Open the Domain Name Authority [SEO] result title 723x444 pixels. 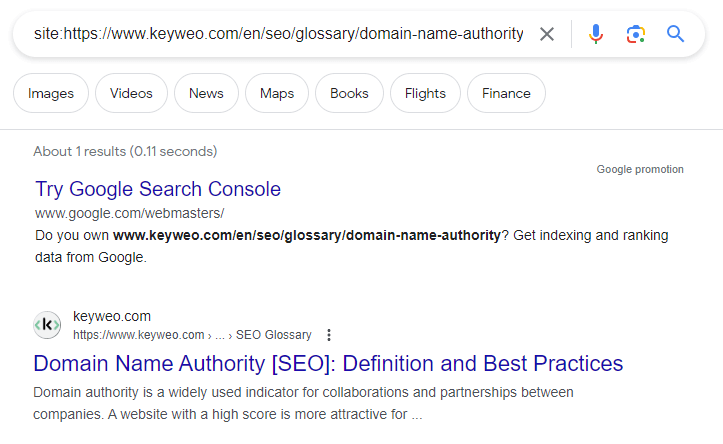point(328,363)
